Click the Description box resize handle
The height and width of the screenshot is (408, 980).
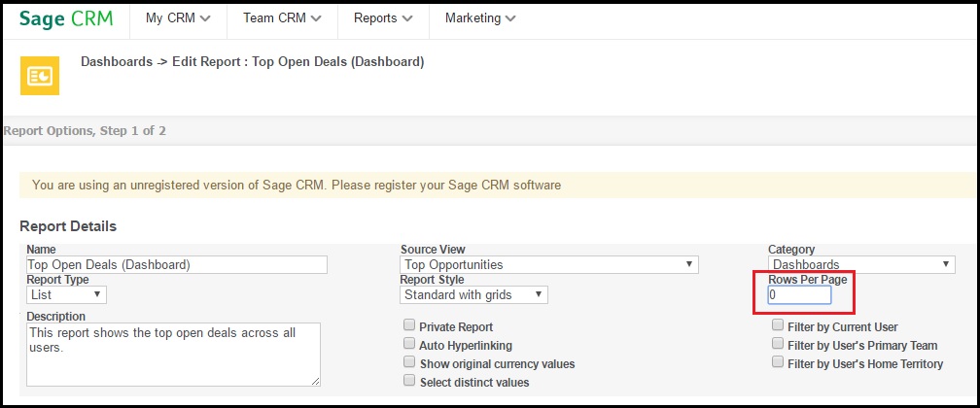[x=316, y=381]
